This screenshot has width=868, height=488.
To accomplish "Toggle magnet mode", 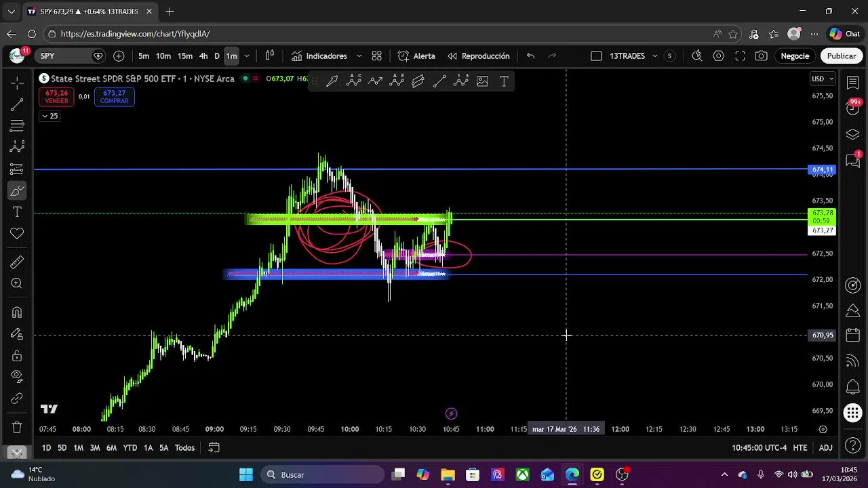I will point(17,312).
